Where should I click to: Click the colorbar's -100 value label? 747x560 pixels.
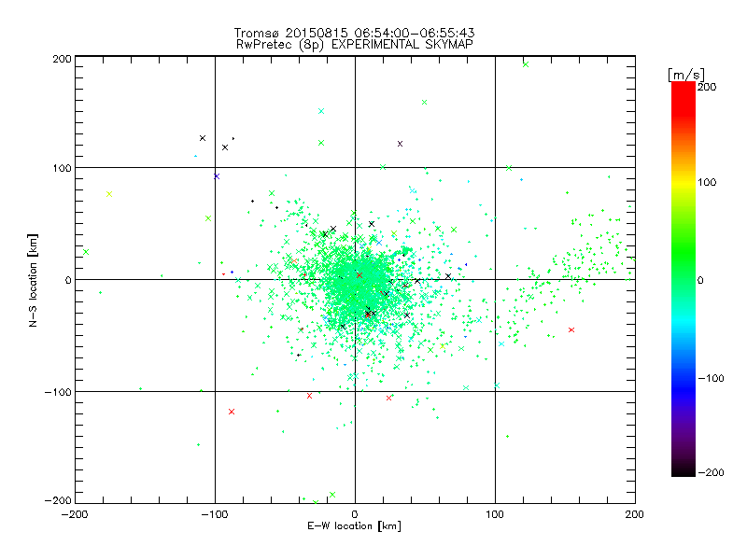click(x=711, y=378)
